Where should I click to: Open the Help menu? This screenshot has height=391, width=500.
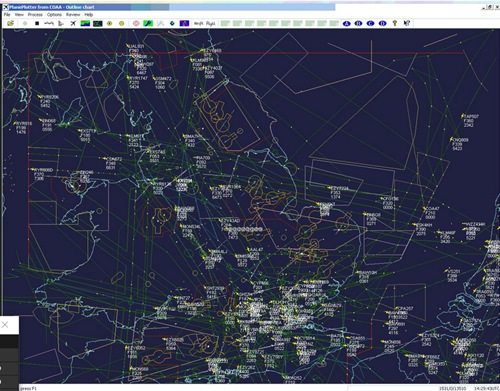88,15
